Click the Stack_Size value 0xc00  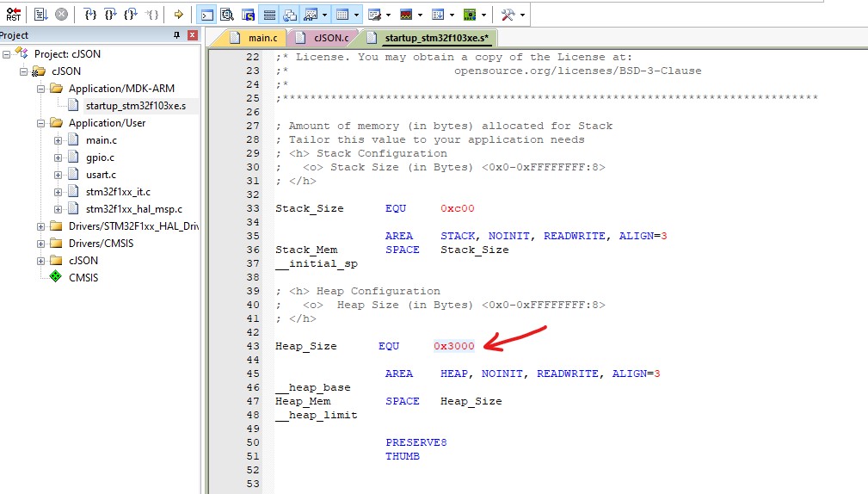pos(458,208)
